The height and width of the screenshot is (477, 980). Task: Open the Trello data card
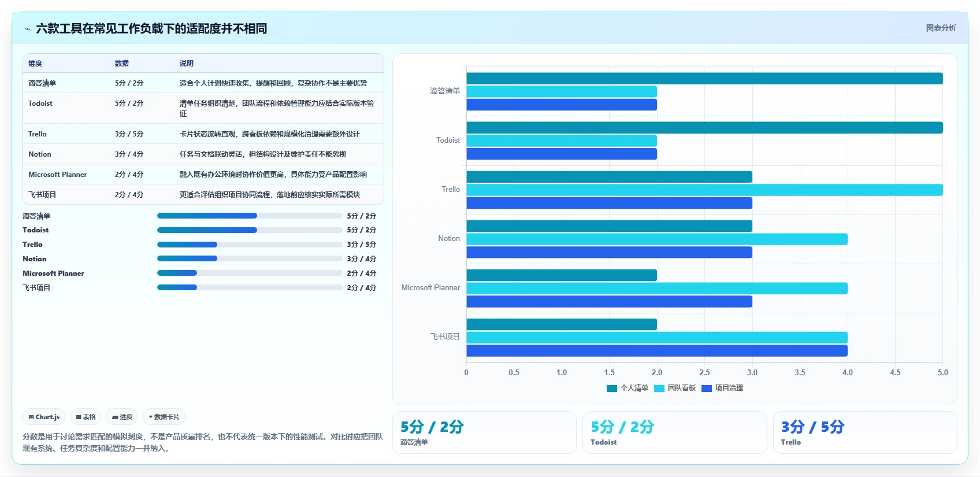(865, 432)
